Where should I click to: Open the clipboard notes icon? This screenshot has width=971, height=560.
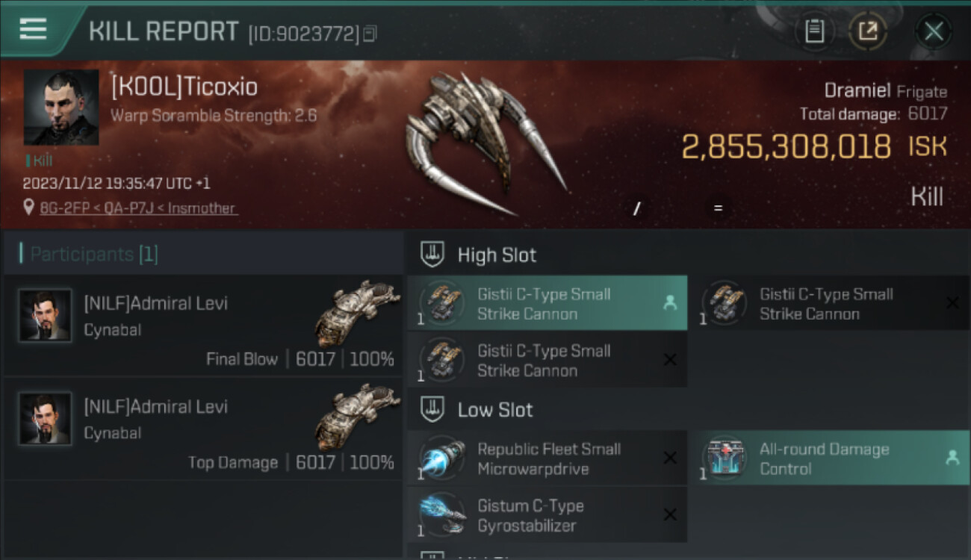tap(814, 31)
